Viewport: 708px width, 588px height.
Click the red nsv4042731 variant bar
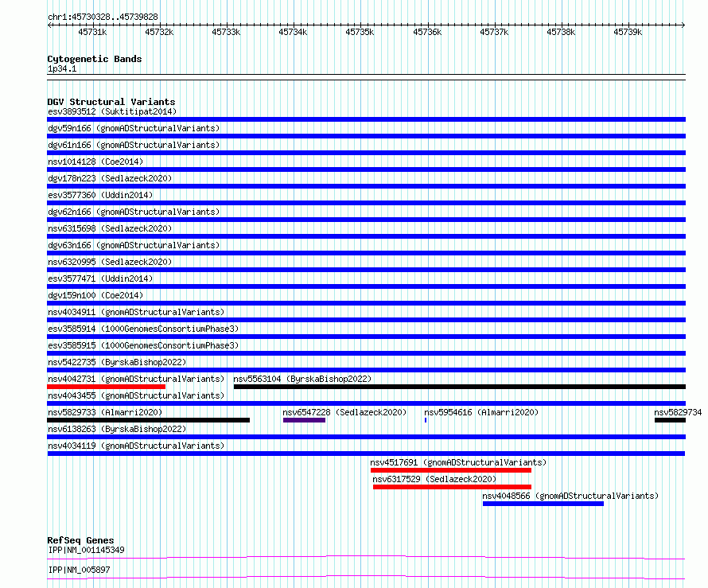click(x=106, y=387)
